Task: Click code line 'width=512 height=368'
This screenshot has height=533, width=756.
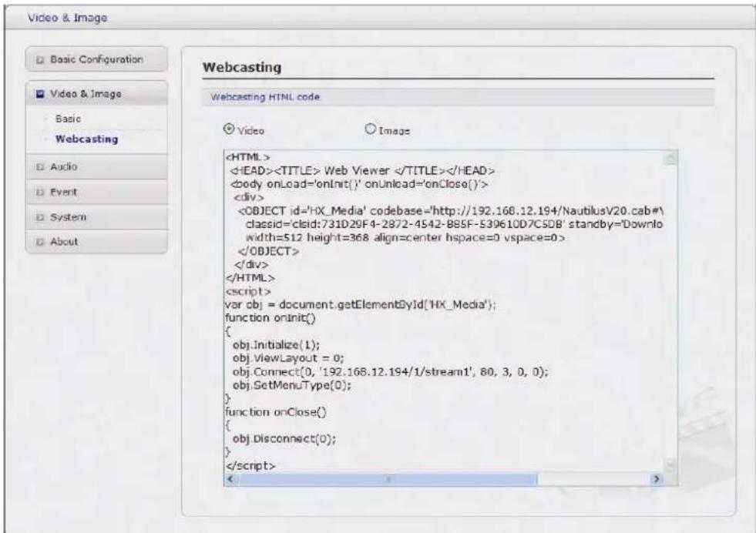Action: pyautogui.click(x=405, y=237)
